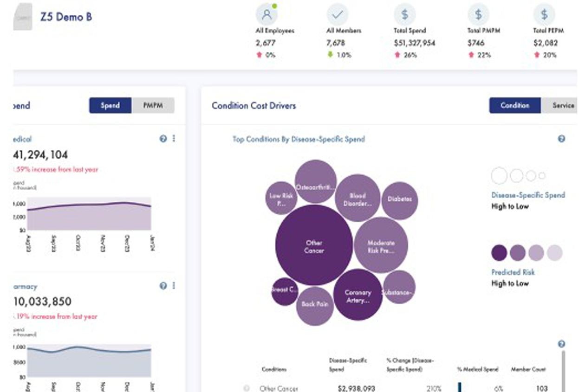Toggle cost drivers to Service view

click(x=563, y=105)
